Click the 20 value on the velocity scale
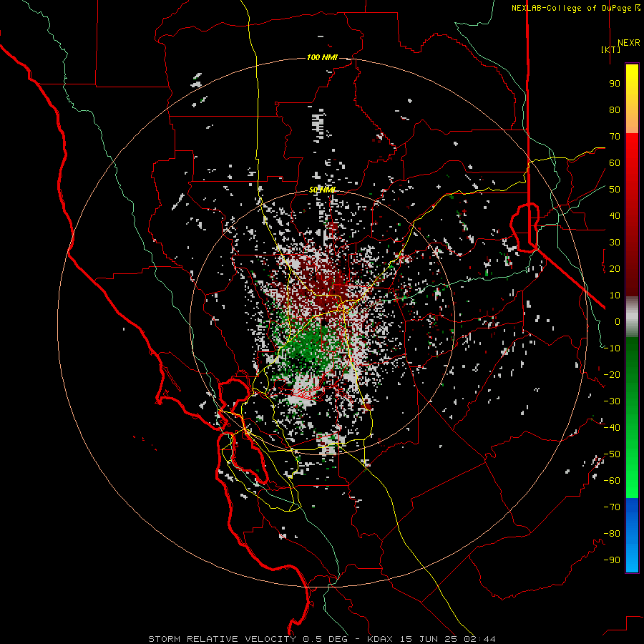 click(615, 268)
